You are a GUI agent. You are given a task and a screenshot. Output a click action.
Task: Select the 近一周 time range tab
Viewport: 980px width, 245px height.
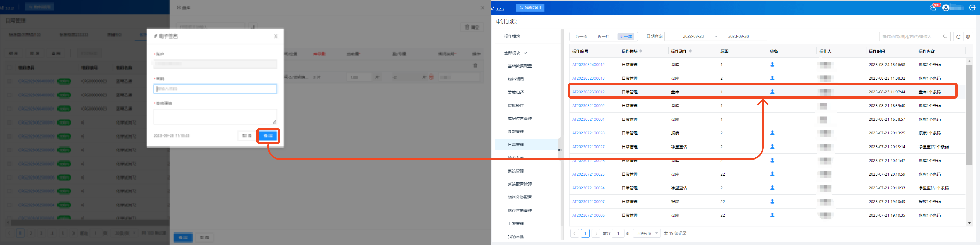pos(581,36)
